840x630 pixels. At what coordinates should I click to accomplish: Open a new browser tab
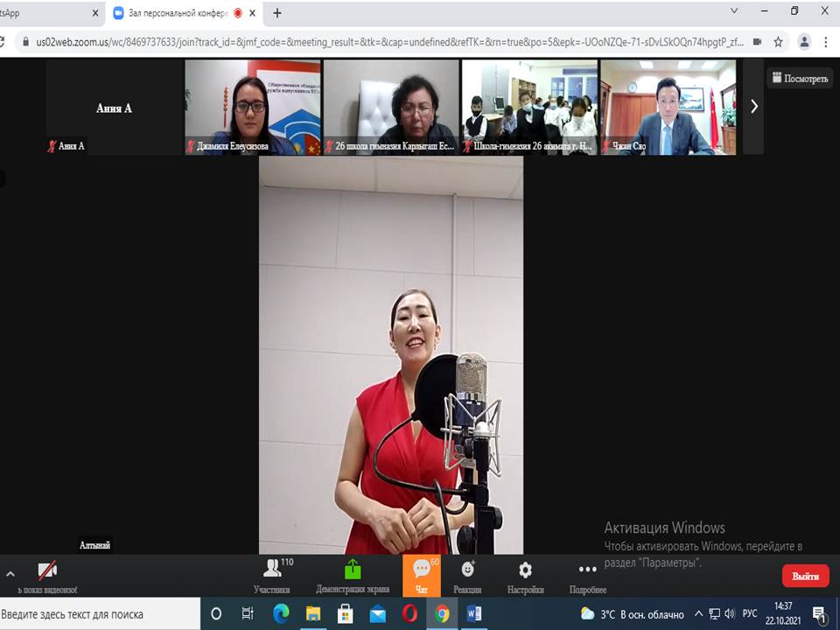[277, 13]
